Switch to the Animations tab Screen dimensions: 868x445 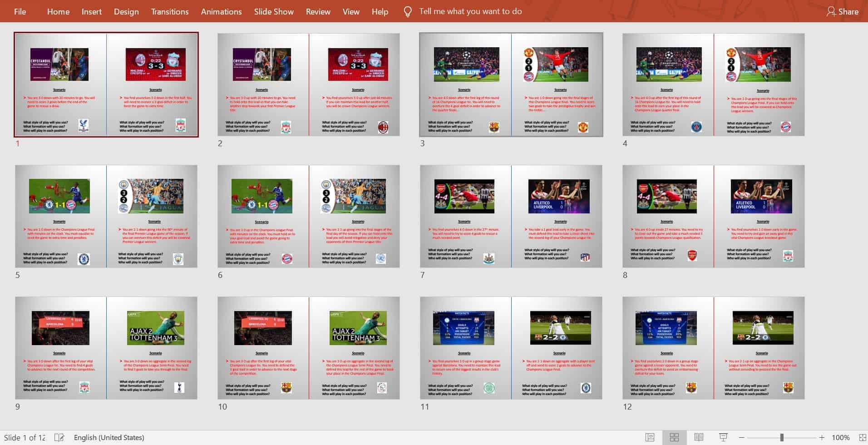pyautogui.click(x=221, y=12)
